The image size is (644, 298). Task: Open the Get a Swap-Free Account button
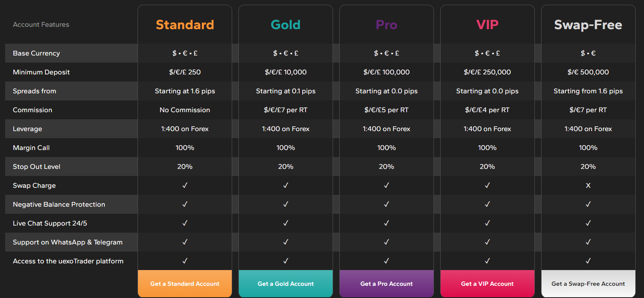coord(588,283)
